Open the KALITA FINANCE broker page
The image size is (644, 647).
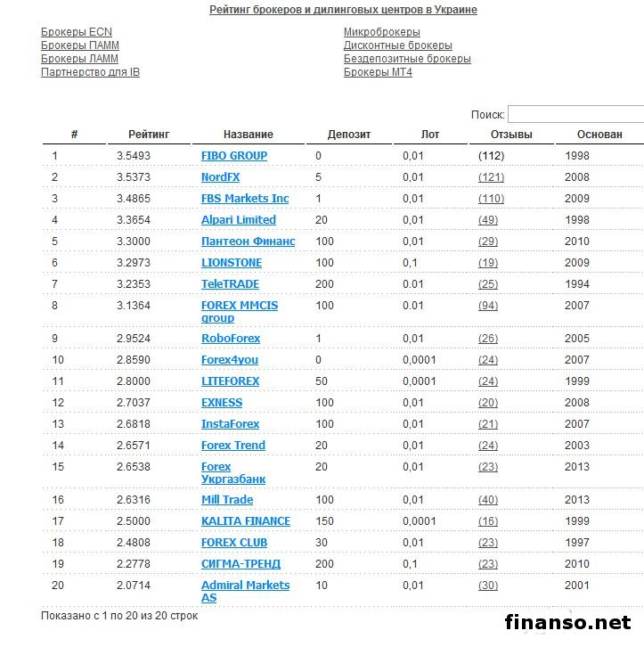(246, 521)
